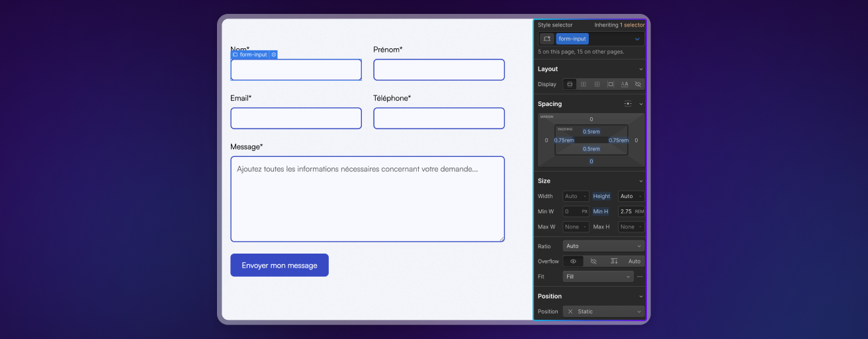Edit the right padding 0.75rem value

[619, 140]
